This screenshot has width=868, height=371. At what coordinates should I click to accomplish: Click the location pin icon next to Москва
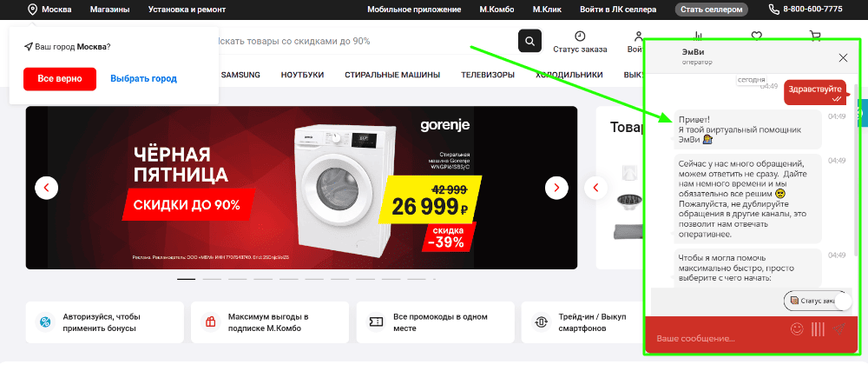point(33,10)
